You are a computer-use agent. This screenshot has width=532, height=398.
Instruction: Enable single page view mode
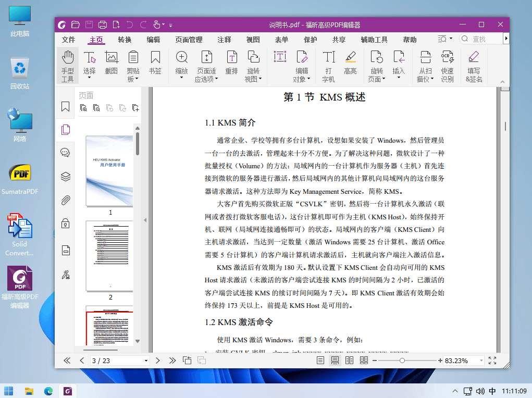320,360
